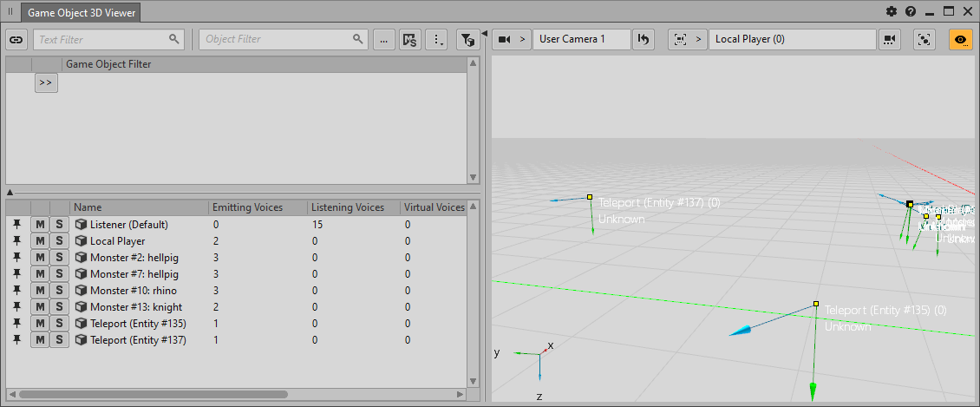Toggle the orange eye visibility options button
This screenshot has height=407, width=980.
[x=960, y=39]
